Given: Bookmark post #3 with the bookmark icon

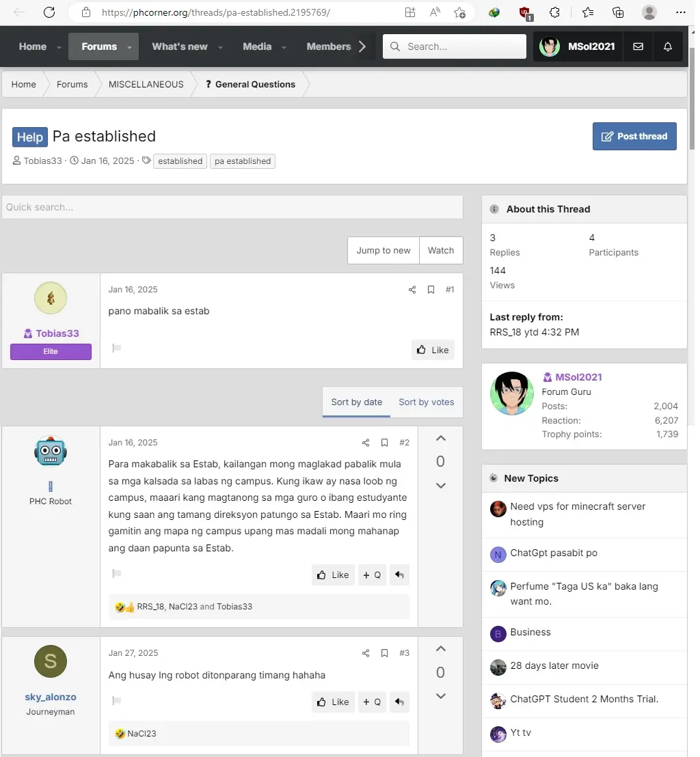Looking at the screenshot, I should pyautogui.click(x=385, y=653).
